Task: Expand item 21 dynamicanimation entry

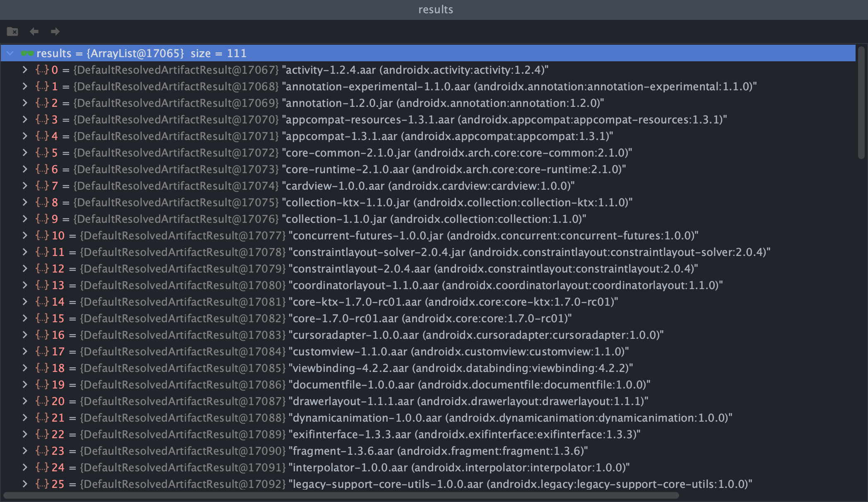Action: (x=25, y=418)
